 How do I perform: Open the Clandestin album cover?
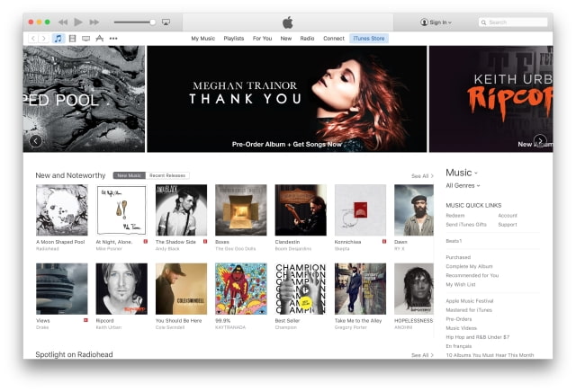click(301, 210)
